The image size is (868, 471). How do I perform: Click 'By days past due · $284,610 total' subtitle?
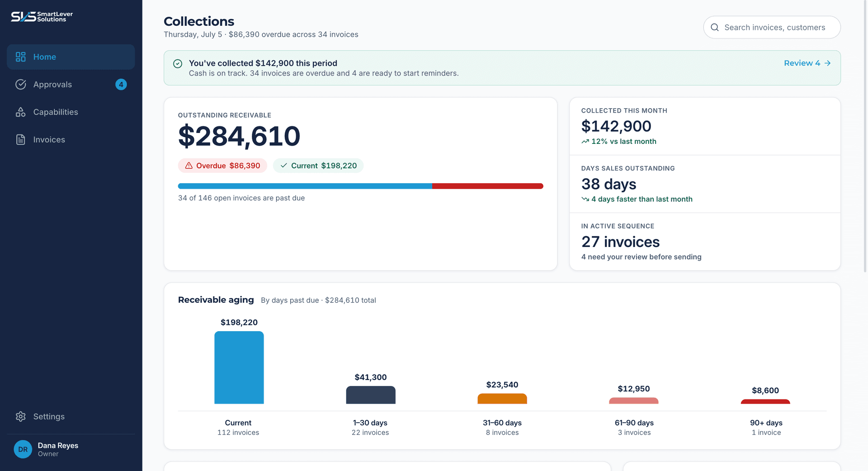[318, 300]
